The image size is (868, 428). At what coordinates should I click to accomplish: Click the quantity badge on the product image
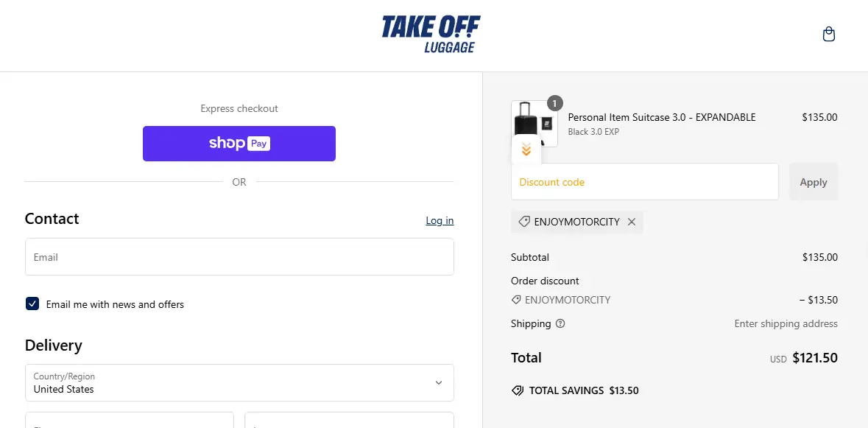point(554,103)
